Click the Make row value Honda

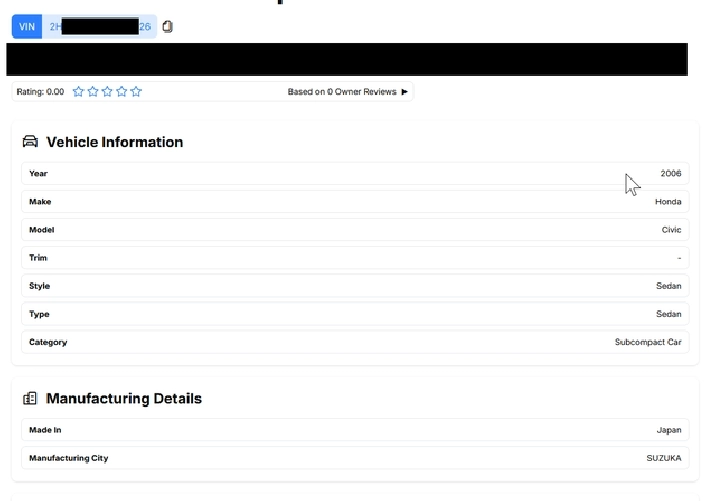pyautogui.click(x=668, y=202)
